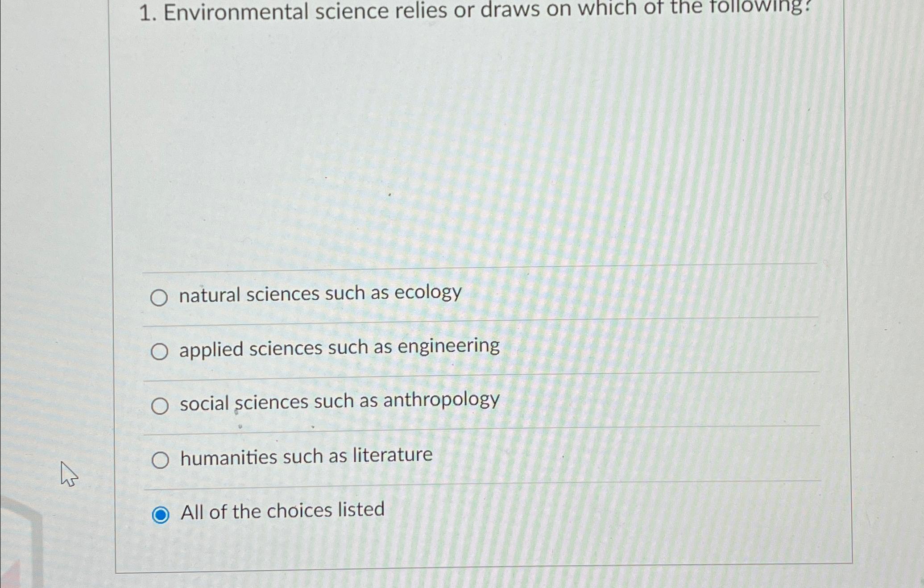Click the label "social sciences such as anthropology"

(x=339, y=401)
